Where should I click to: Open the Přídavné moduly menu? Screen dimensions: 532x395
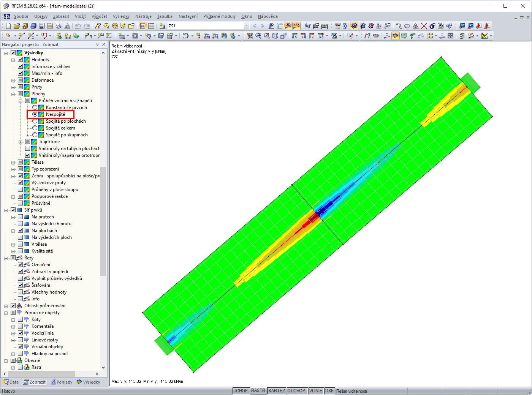click(x=219, y=16)
